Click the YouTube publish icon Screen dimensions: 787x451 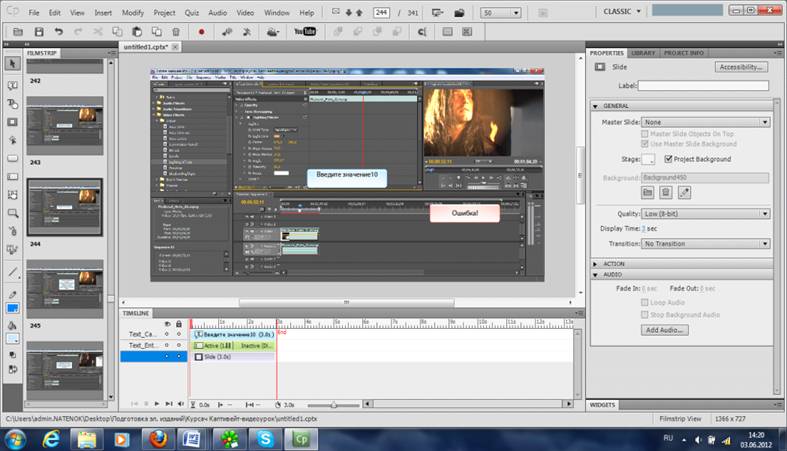point(304,32)
